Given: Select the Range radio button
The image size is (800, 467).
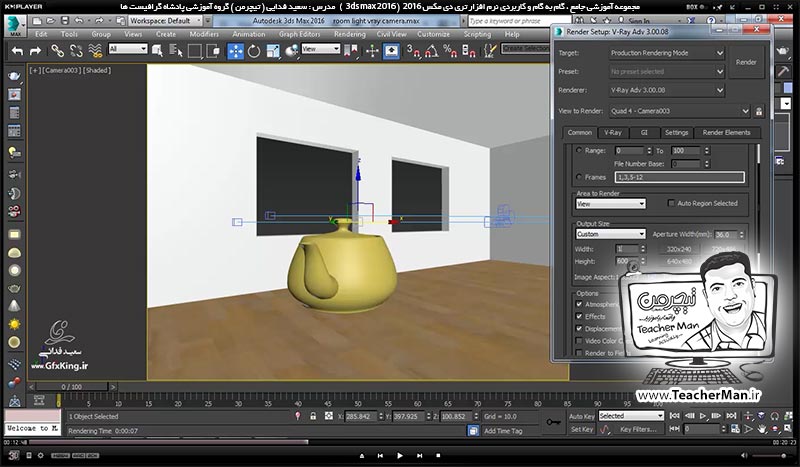Looking at the screenshot, I should (x=579, y=151).
